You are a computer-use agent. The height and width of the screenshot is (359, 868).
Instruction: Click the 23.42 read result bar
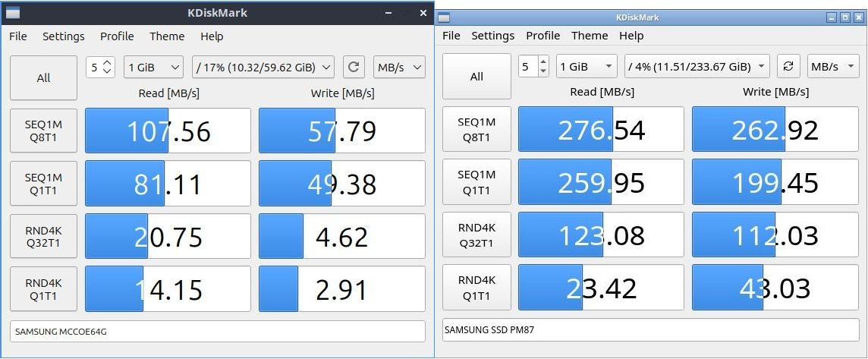tap(601, 288)
